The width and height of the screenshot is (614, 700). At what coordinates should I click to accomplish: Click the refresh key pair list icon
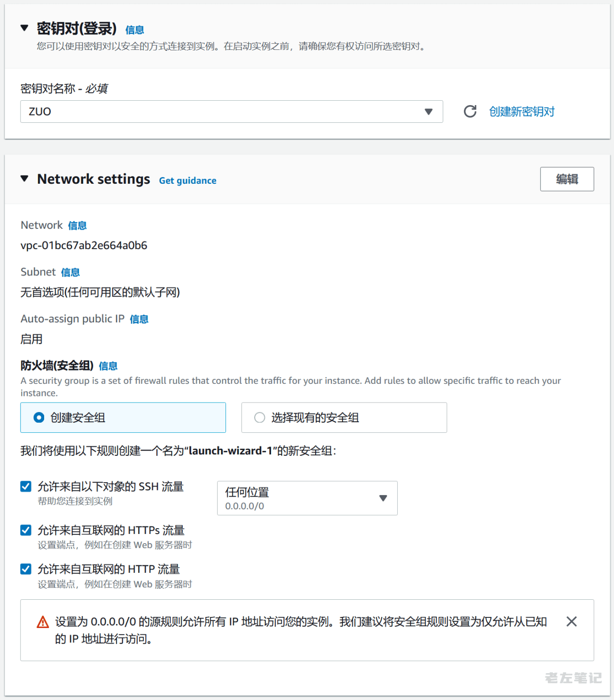tap(470, 112)
